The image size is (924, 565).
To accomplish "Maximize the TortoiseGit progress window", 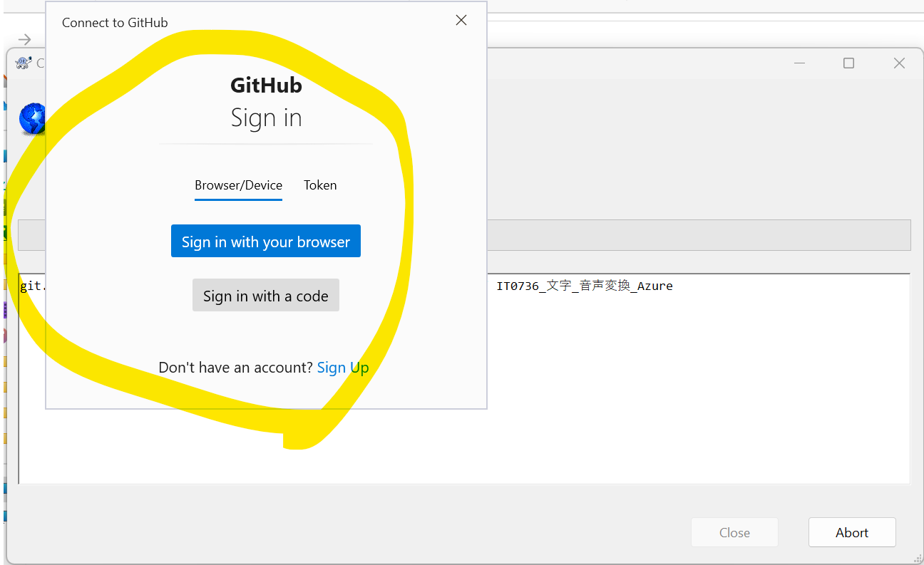I will 848,63.
